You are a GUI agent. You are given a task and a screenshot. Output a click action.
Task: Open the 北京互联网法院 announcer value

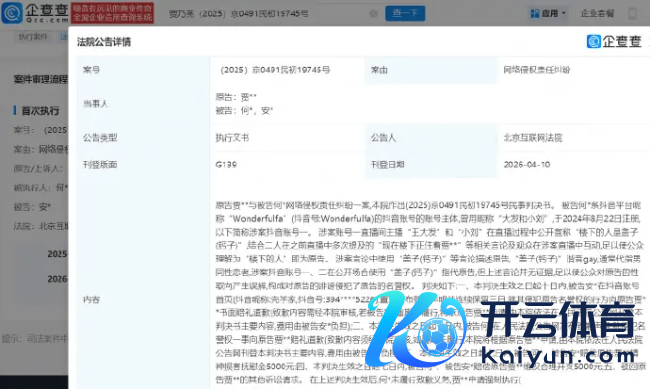[x=533, y=138]
